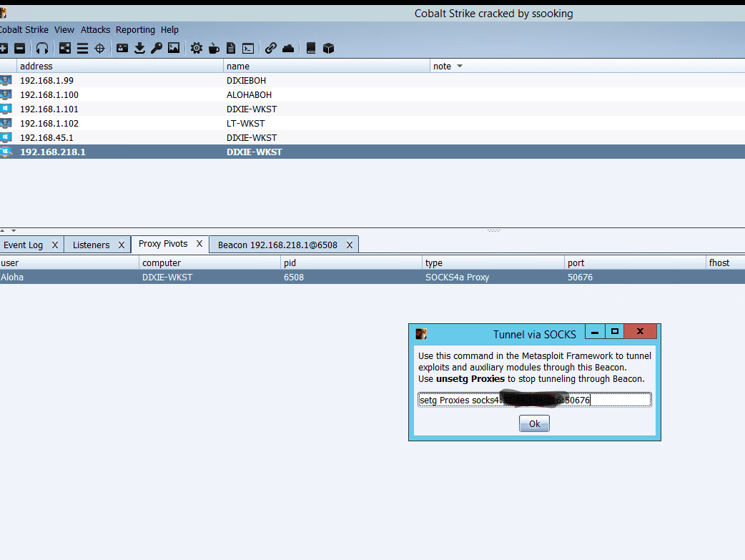Screen dimensions: 745x560
Task: Open the Cobalt Strike menu
Action: [x=24, y=29]
